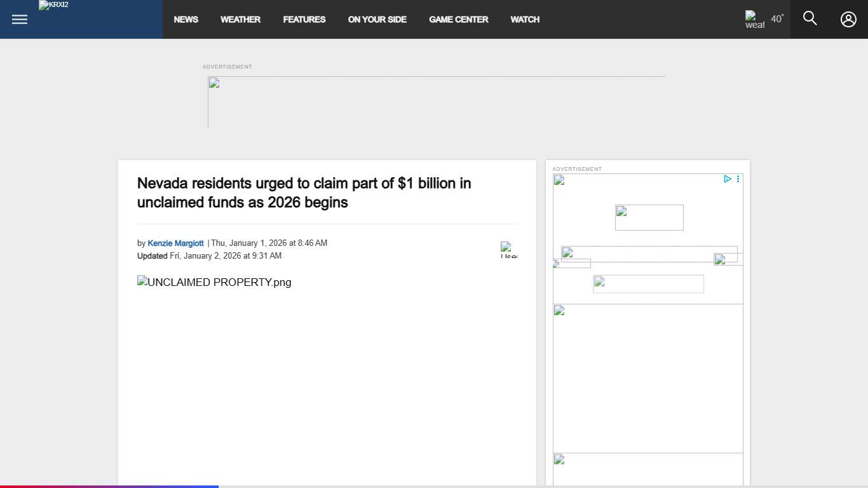Click the top banner advertisement

pyautogui.click(x=436, y=102)
